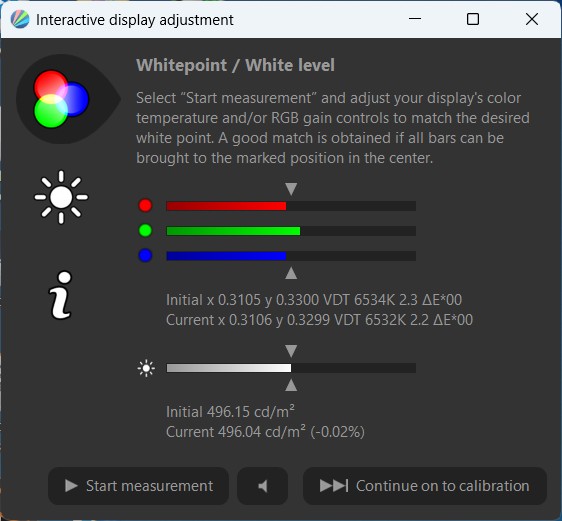Click the 'Current 496.04 cd/m² (-0.02%)' text
Image resolution: width=562 pixels, height=521 pixels.
click(x=265, y=431)
